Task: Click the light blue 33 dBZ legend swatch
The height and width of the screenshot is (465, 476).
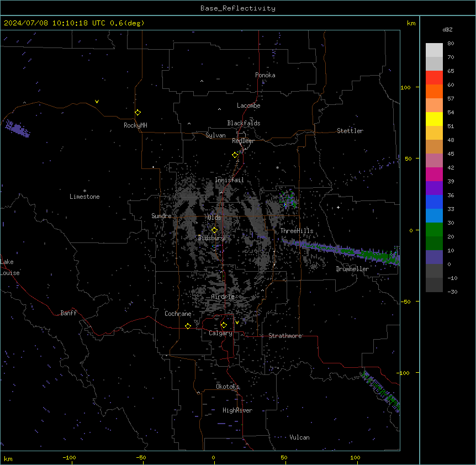Action: (434, 215)
